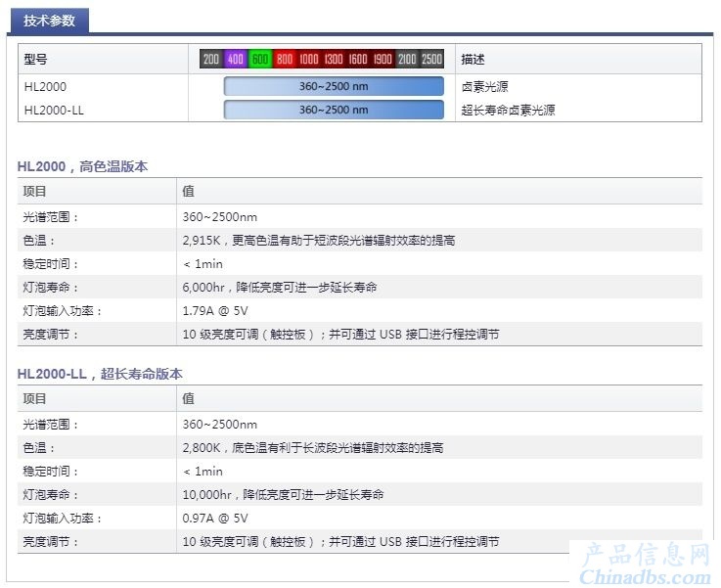Click the 2100 wavelength swatch
This screenshot has height=588, width=721.
coord(407,59)
